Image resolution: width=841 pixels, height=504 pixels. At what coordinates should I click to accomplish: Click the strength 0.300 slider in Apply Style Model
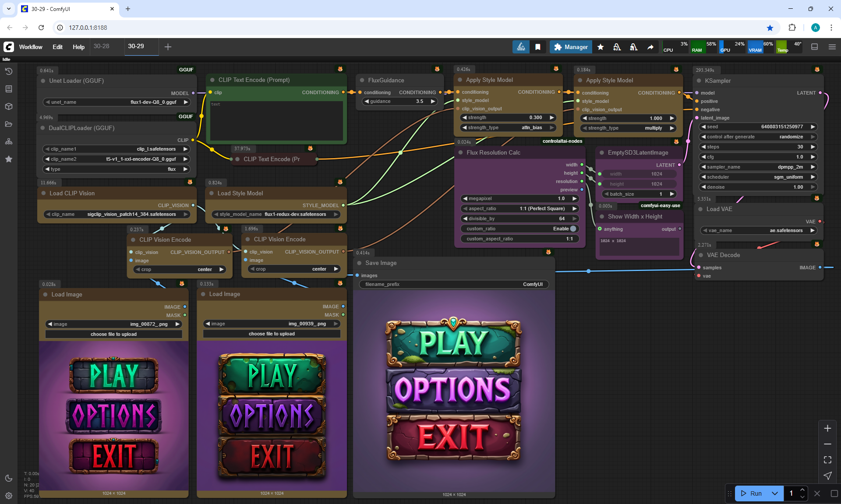click(509, 117)
